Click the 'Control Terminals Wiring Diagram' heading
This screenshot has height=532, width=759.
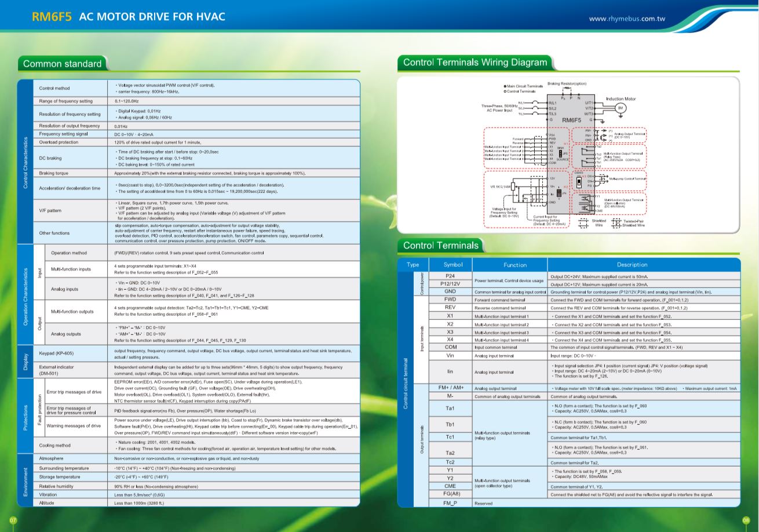coord(475,63)
